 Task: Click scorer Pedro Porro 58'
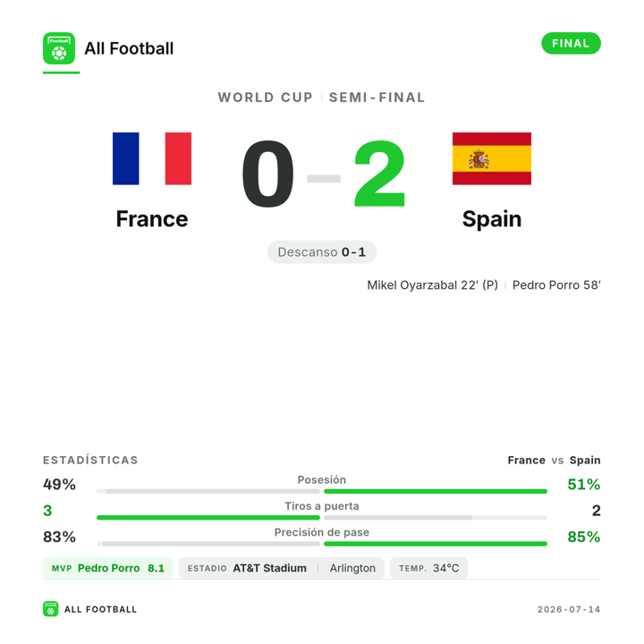tap(556, 285)
